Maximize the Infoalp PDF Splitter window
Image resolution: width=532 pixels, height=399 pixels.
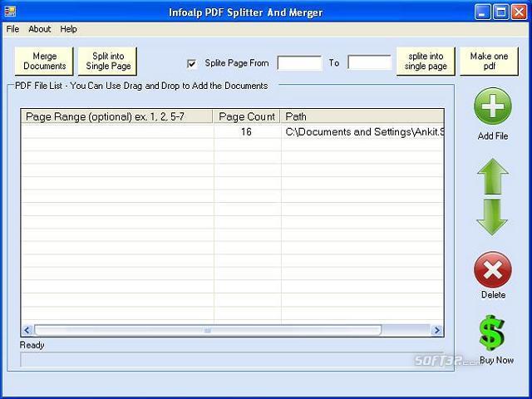tap(500, 12)
